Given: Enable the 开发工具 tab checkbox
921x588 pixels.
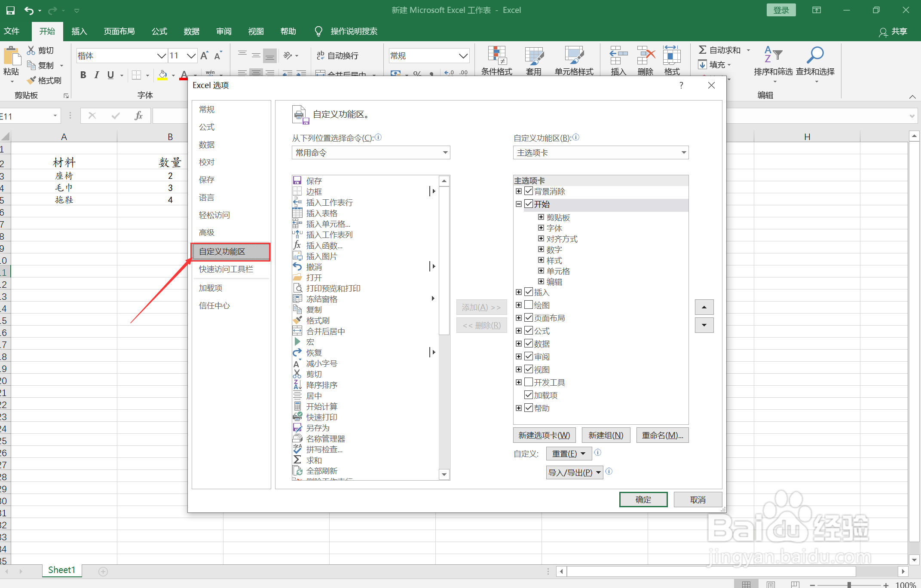Looking at the screenshot, I should 529,382.
